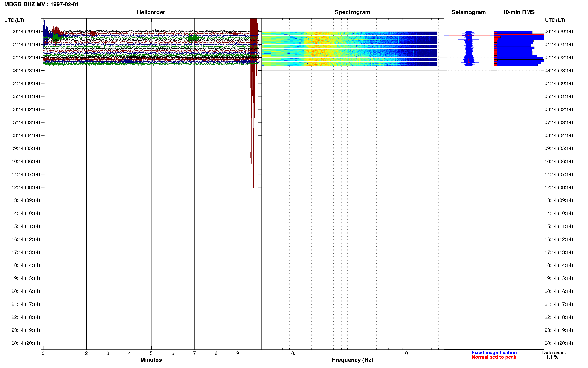Click the 'UTC (LT)' label beside the Helicorder

coord(14,20)
